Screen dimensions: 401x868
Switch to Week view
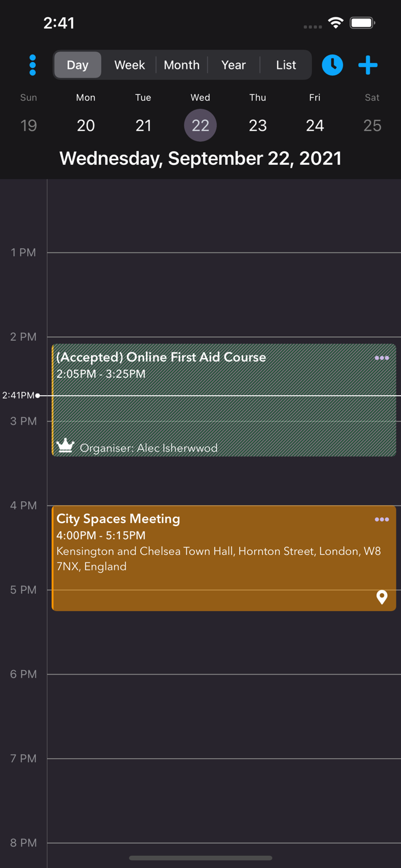click(129, 65)
